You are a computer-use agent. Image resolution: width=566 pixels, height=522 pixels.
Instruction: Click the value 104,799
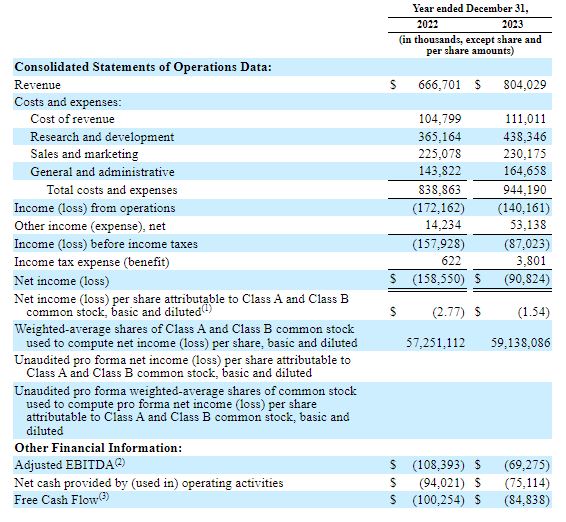(x=440, y=119)
